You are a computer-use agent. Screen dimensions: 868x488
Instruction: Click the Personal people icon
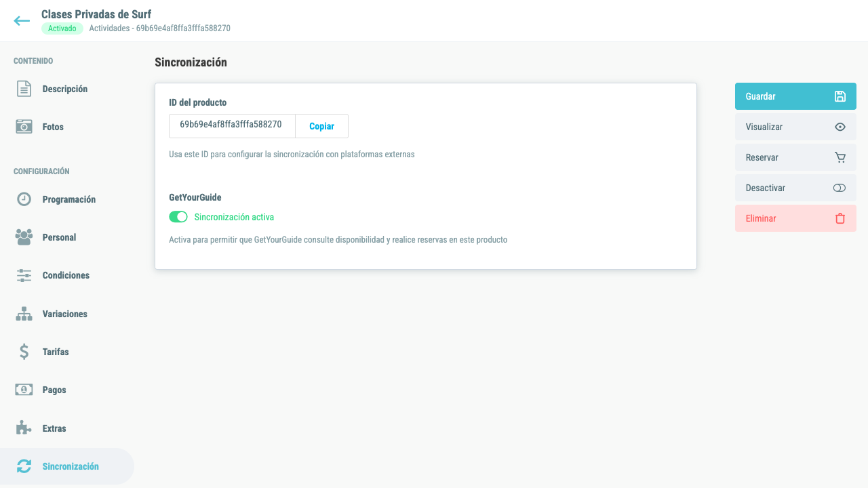(x=24, y=237)
